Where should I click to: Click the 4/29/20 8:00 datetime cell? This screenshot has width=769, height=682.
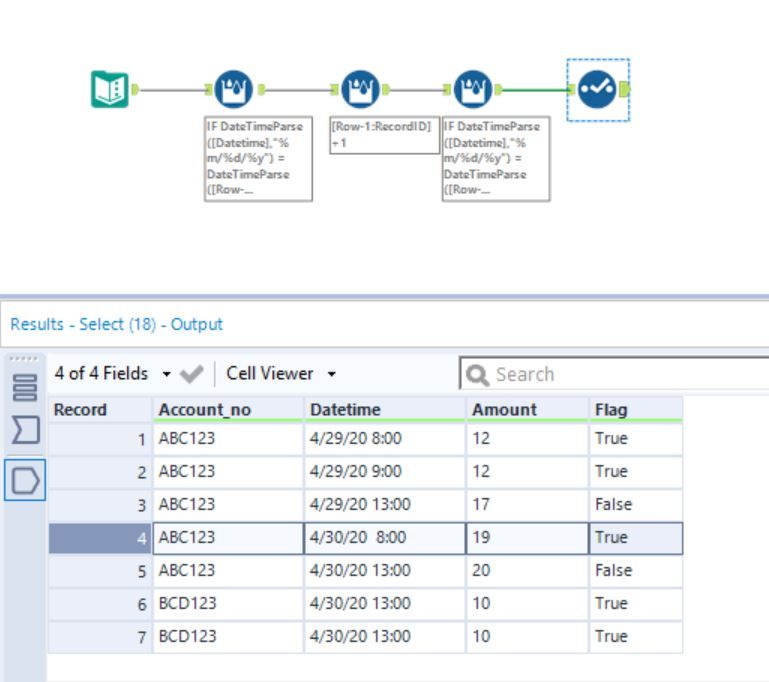[384, 439]
